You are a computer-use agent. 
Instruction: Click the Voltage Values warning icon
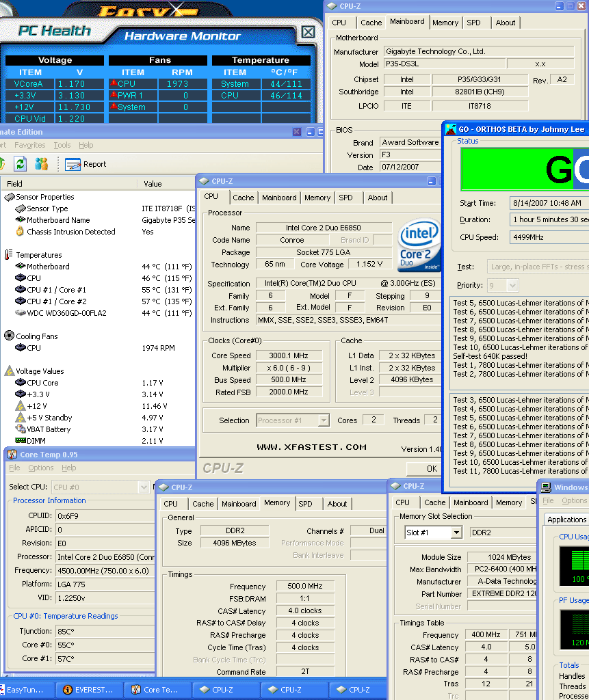tap(10, 371)
